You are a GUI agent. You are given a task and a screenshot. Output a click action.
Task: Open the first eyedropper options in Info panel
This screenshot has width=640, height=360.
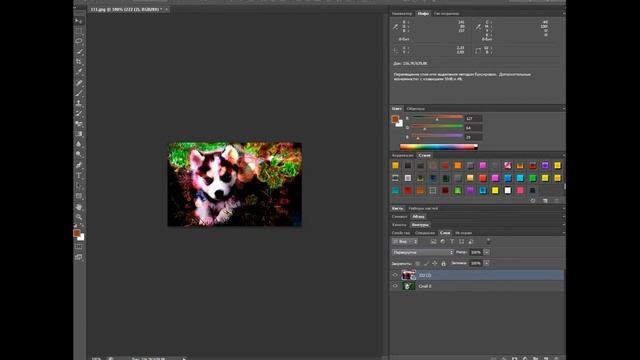tap(395, 27)
